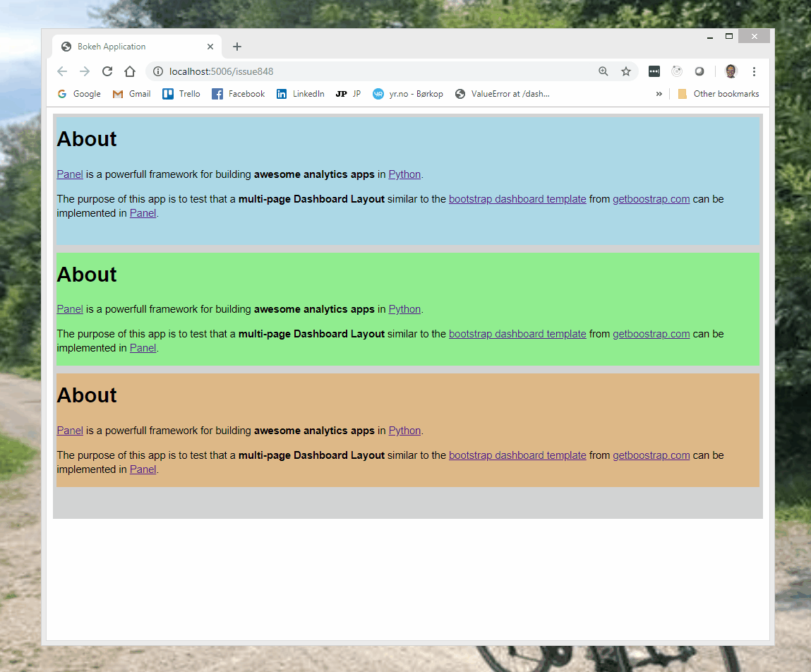811x672 pixels.
Task: Minimize the Chrome window
Action: (x=710, y=36)
